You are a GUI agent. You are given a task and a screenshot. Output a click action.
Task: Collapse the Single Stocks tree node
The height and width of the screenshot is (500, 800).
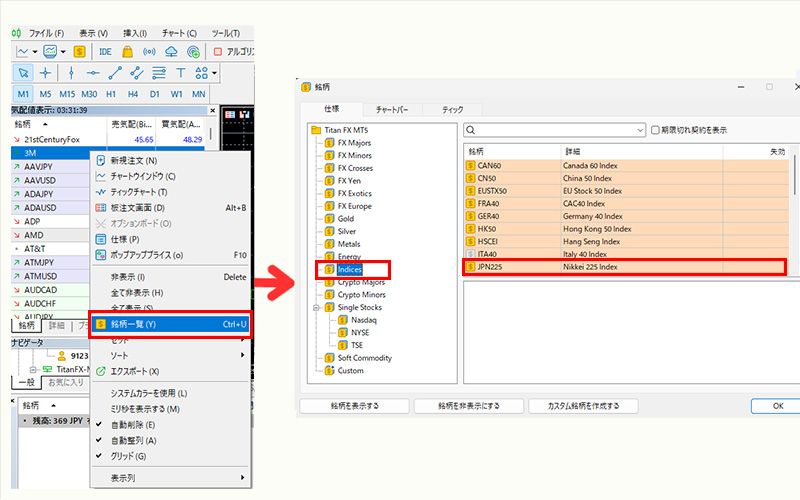pyautogui.click(x=317, y=307)
